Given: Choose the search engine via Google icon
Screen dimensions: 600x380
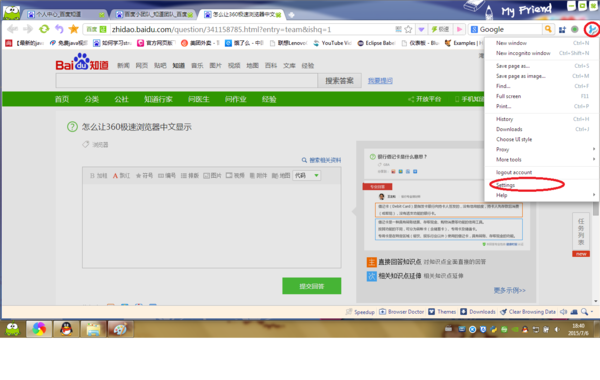Looking at the screenshot, I should 474,29.
